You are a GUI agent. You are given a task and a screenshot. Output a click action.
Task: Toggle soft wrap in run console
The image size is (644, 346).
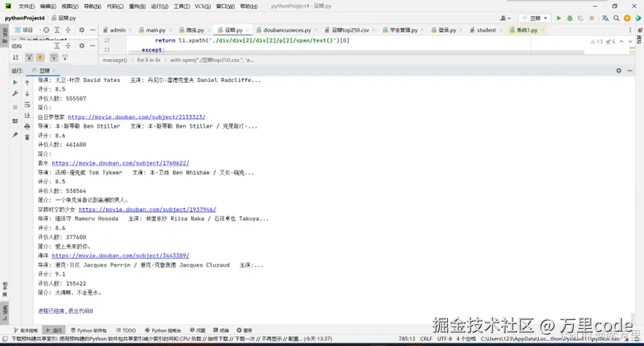(x=27, y=105)
